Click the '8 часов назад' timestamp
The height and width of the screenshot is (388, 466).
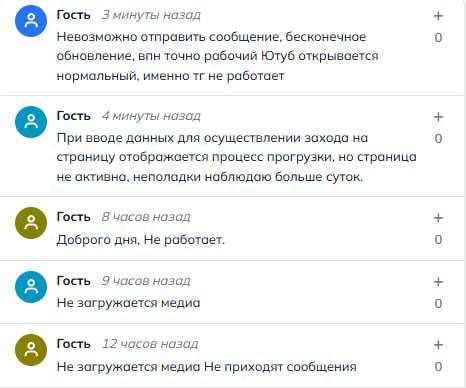click(146, 217)
